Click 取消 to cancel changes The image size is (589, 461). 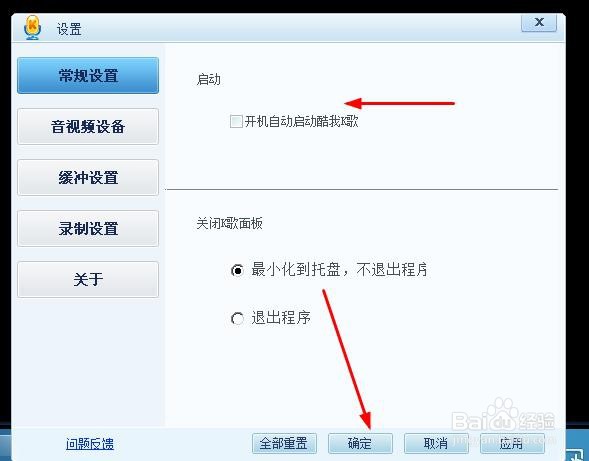pyautogui.click(x=436, y=443)
